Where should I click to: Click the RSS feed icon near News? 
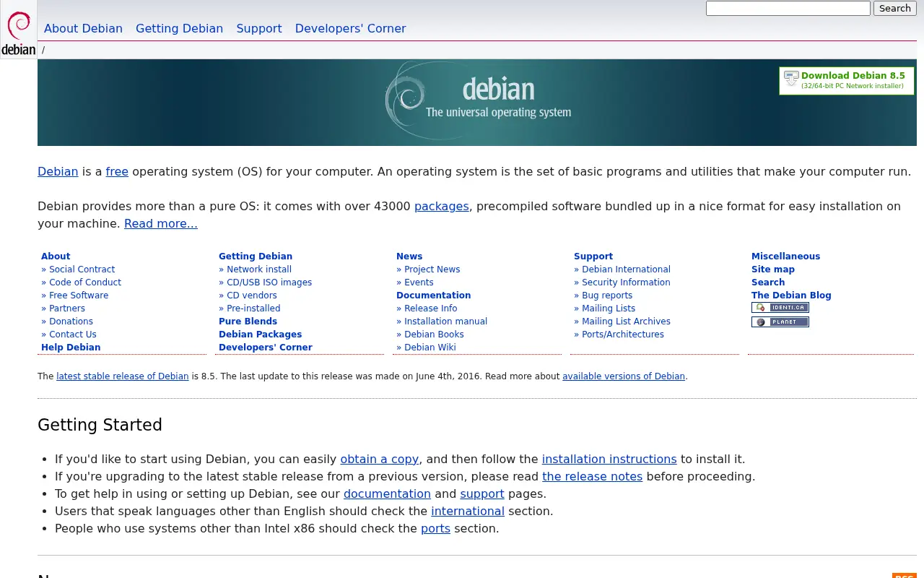[x=905, y=576]
